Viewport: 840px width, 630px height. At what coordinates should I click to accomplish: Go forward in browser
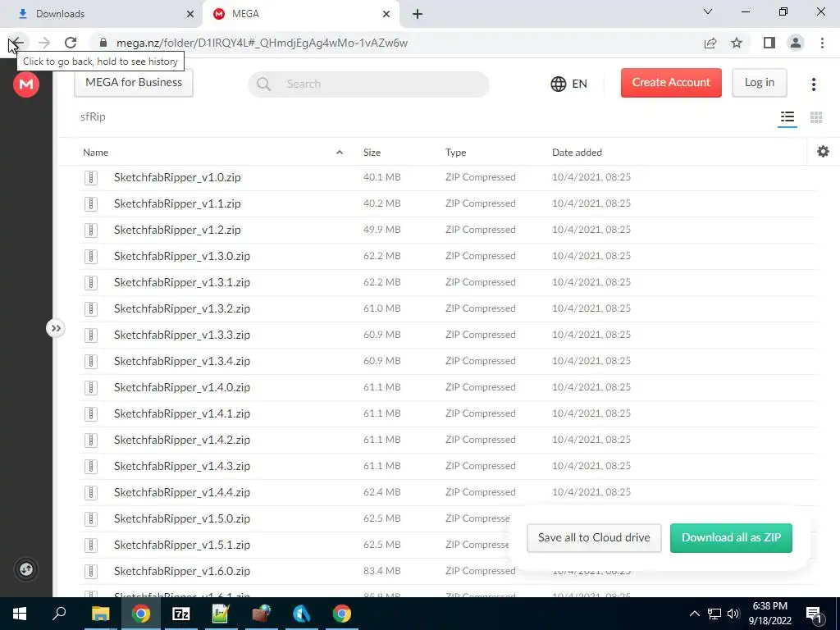(x=44, y=43)
